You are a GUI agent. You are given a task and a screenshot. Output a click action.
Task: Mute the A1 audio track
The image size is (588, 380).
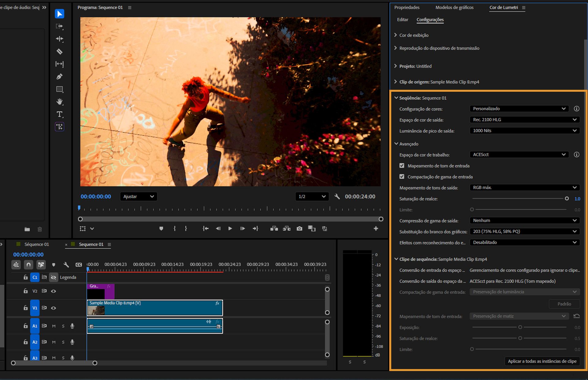[x=54, y=326]
